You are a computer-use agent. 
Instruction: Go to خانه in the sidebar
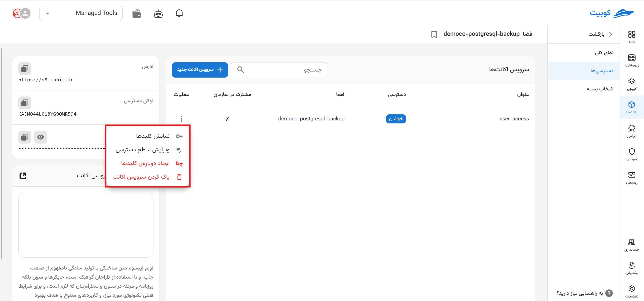632,37
